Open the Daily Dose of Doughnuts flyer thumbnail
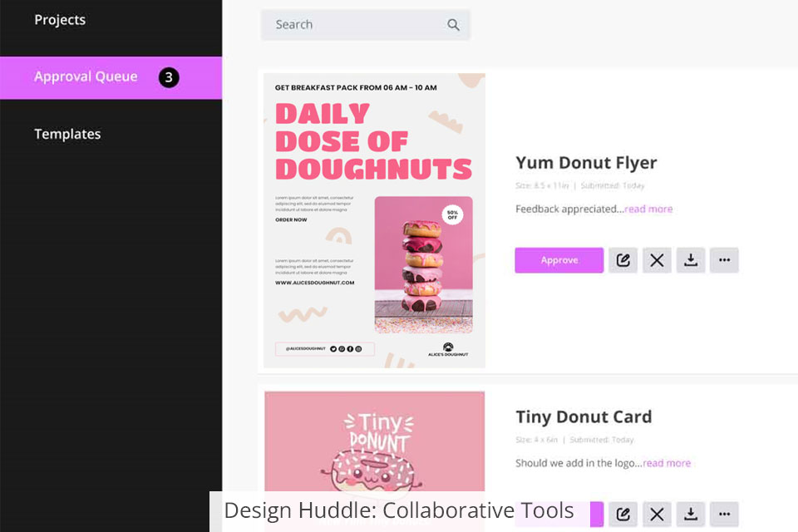This screenshot has width=798, height=532. coord(374,220)
